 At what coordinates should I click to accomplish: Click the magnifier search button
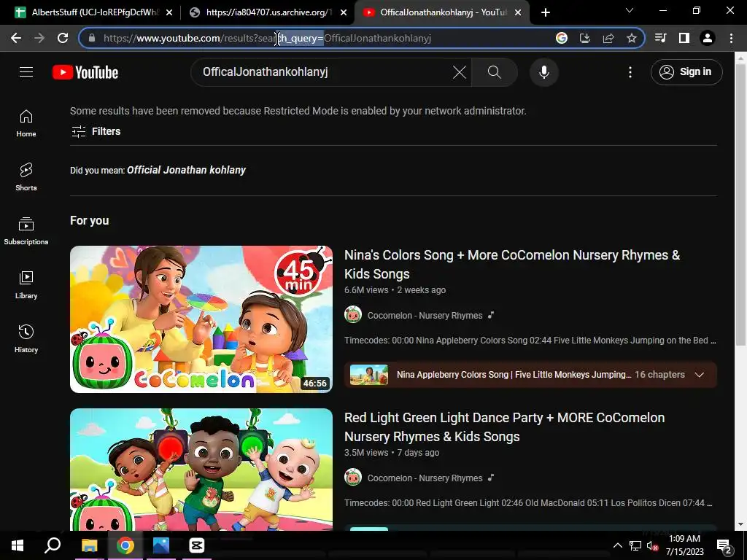click(495, 72)
